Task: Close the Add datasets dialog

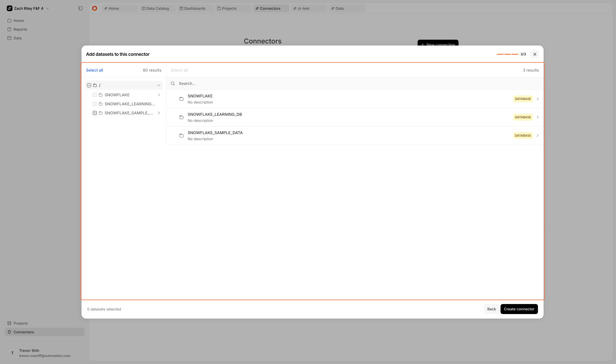Action: [x=535, y=54]
